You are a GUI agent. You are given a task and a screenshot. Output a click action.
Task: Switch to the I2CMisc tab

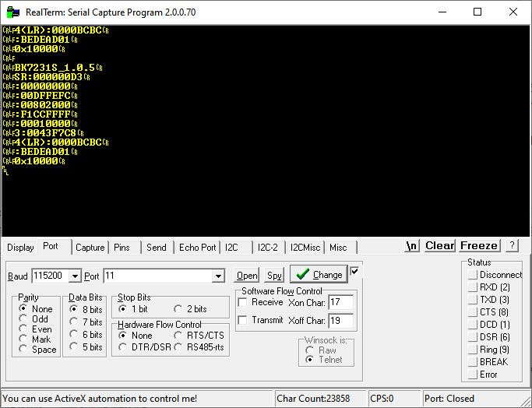point(305,248)
